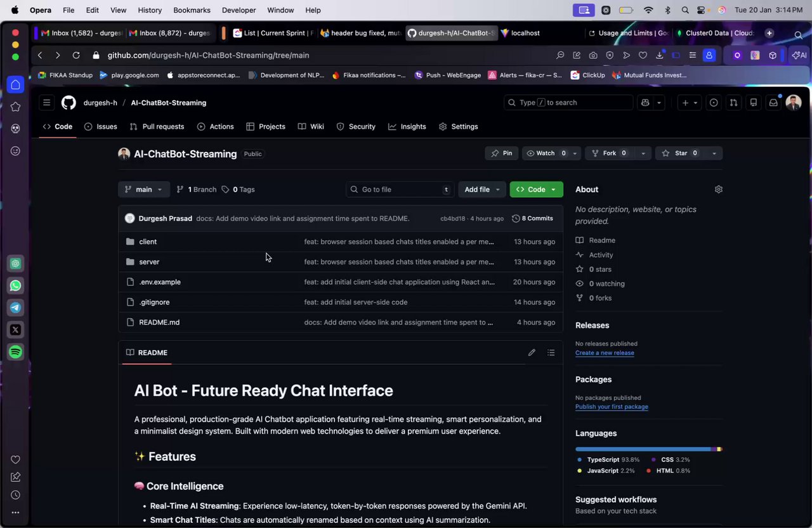
Task: Open notifications inbox icon
Action: click(773, 103)
